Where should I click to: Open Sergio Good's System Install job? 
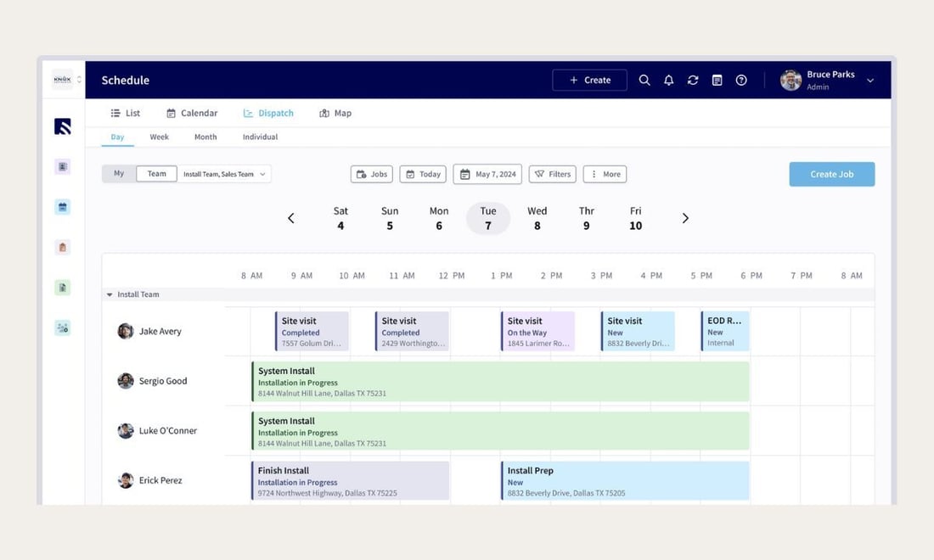click(x=500, y=382)
